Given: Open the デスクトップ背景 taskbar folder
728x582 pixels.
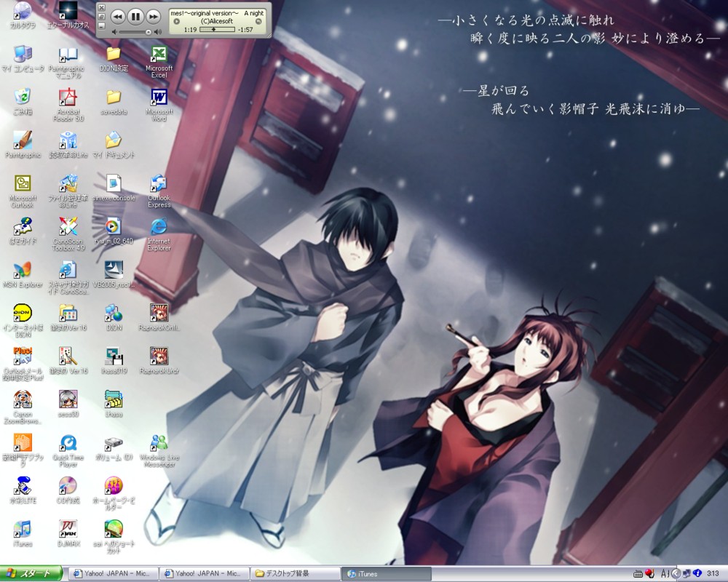Looking at the screenshot, I should pyautogui.click(x=296, y=574).
